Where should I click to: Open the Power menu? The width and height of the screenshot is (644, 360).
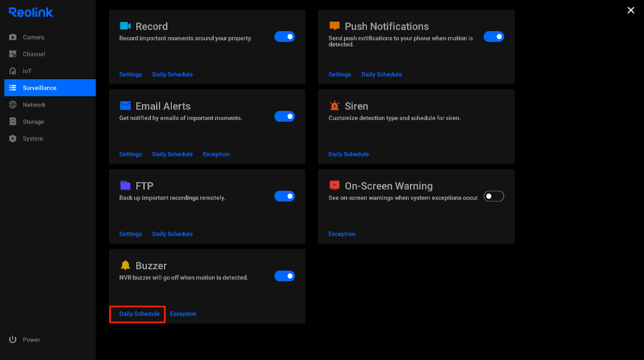(50, 340)
